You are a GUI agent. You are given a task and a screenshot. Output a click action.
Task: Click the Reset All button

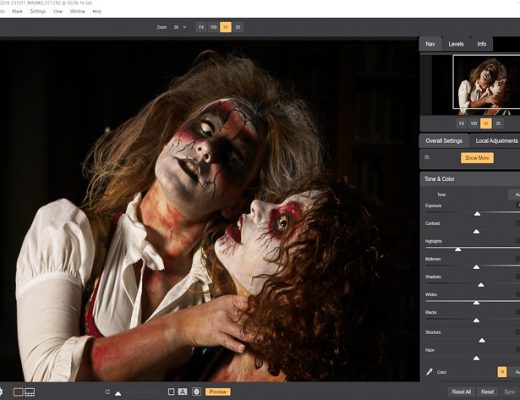[461, 392]
